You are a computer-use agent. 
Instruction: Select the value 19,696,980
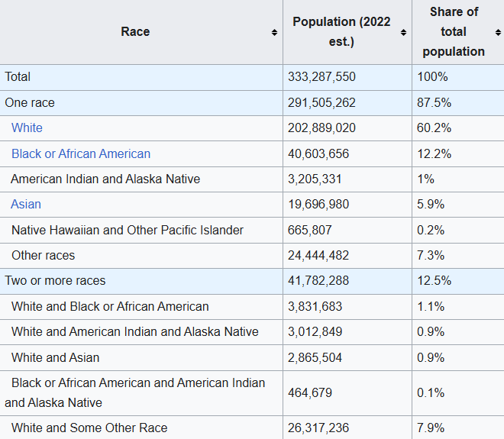(318, 204)
